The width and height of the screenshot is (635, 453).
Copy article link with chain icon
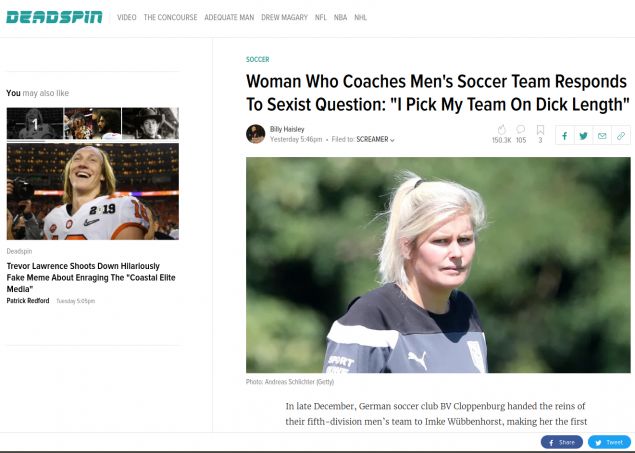[x=621, y=135]
